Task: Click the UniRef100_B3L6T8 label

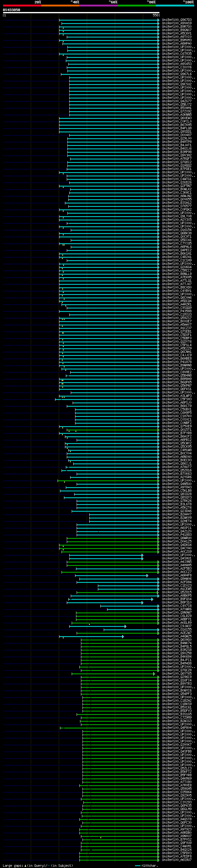Action: [x=177, y=504]
